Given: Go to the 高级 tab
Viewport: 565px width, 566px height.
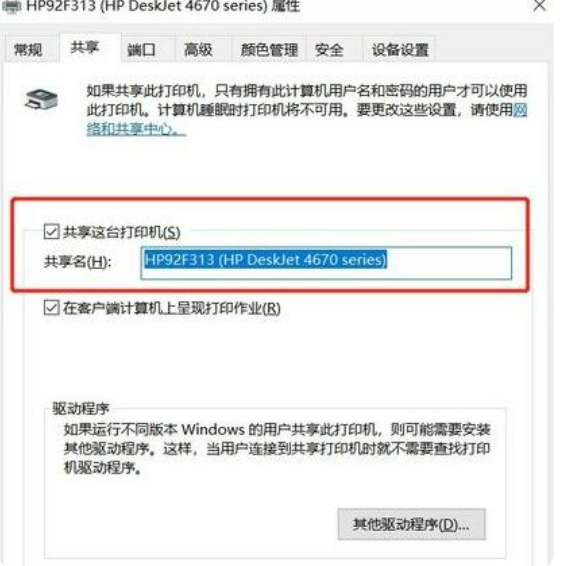Looking at the screenshot, I should coord(198,49).
